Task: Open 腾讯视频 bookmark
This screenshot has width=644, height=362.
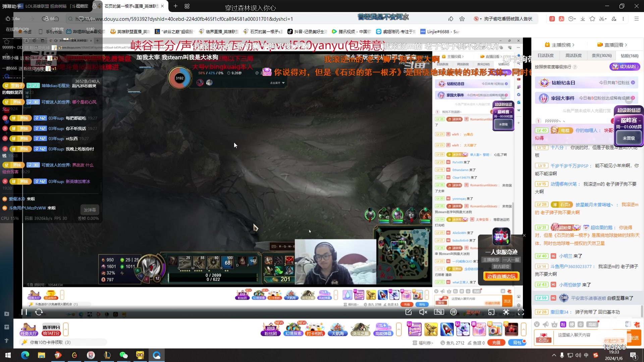Action: pyautogui.click(x=351, y=32)
